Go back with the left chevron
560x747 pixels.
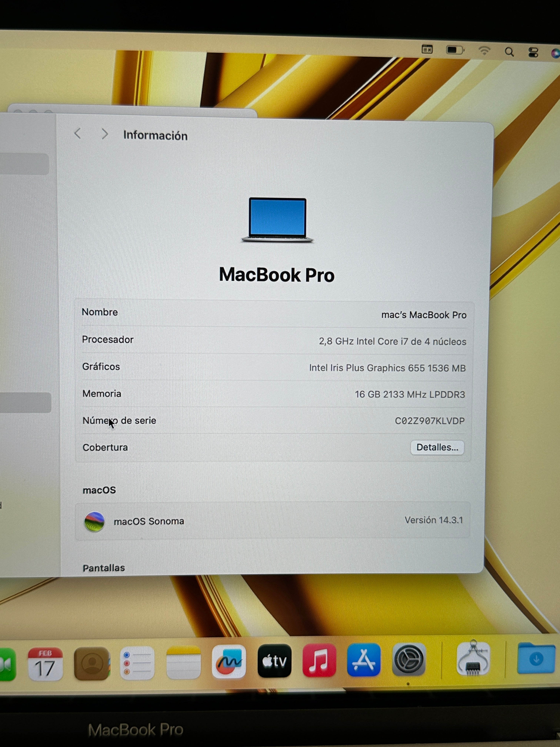(x=77, y=133)
